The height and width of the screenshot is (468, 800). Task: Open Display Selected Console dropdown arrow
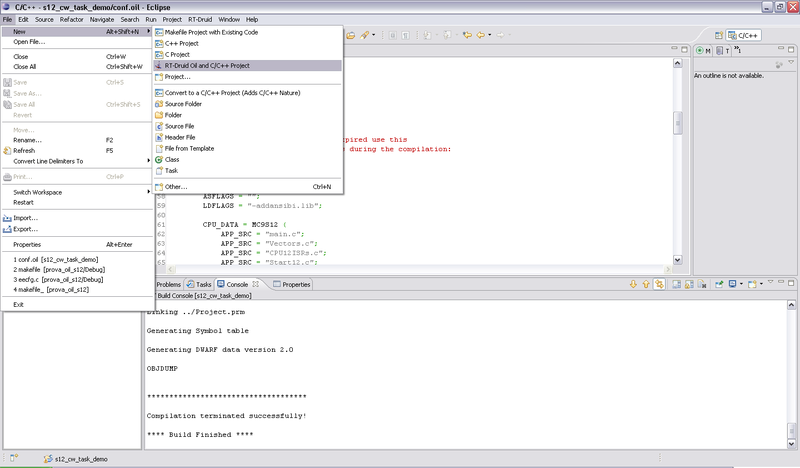point(741,284)
